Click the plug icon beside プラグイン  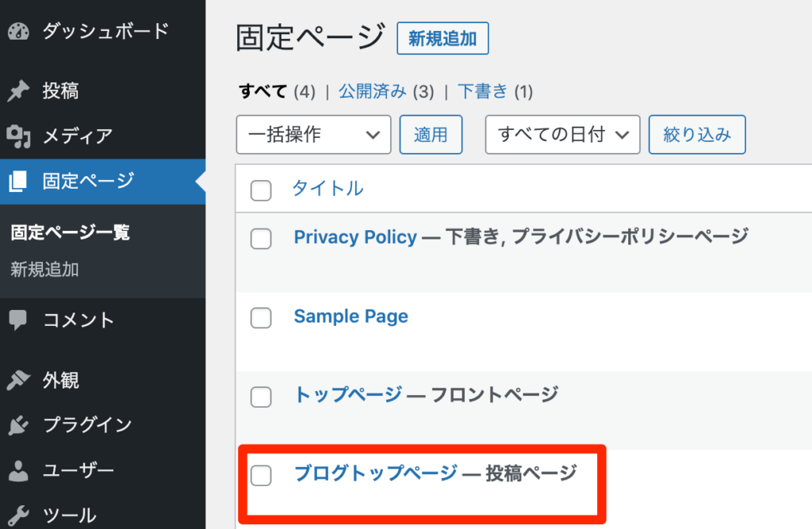[x=19, y=425]
